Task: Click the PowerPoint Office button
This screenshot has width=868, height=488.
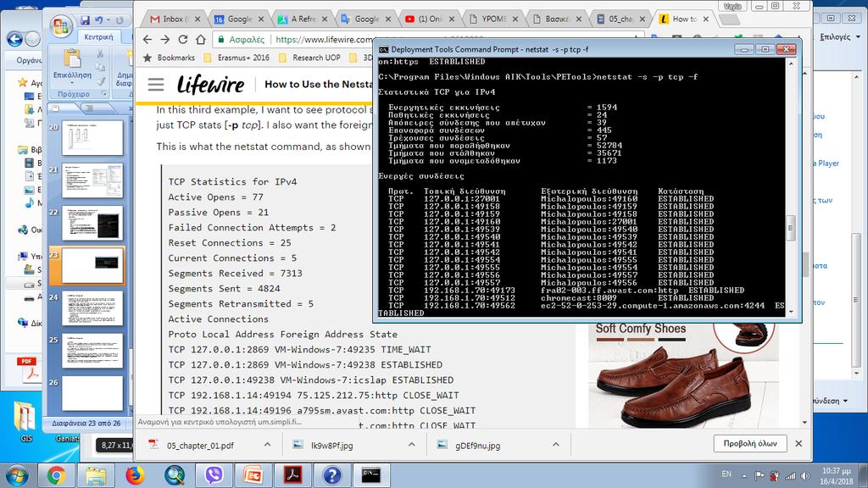Action: tap(60, 26)
